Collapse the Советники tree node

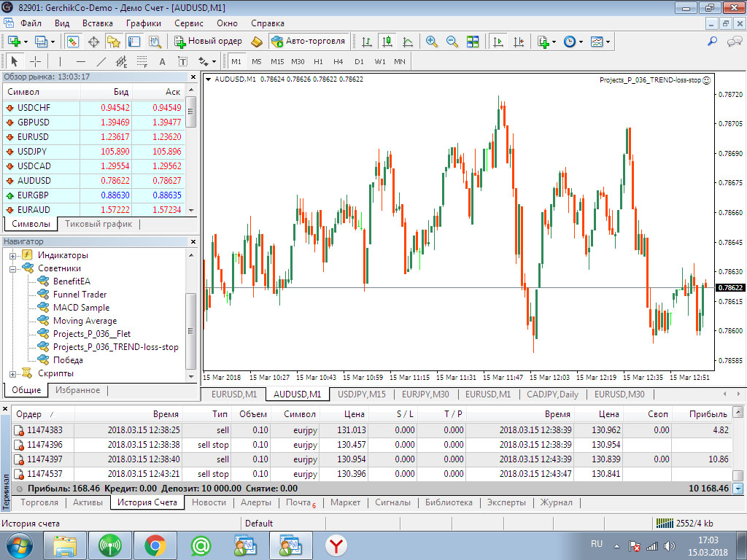[x=13, y=269]
